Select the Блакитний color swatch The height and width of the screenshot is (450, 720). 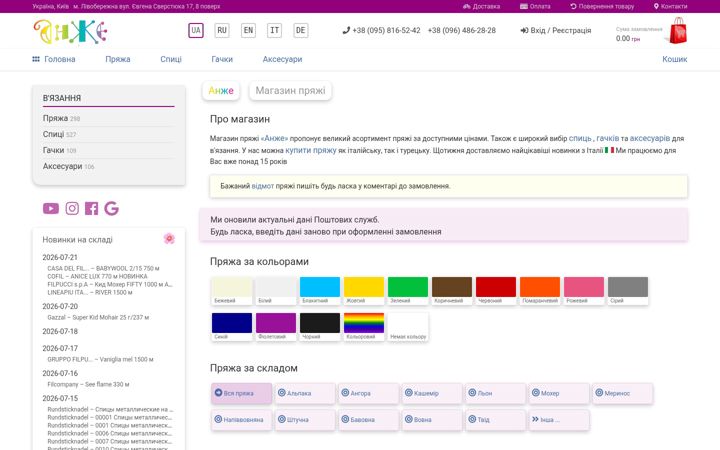320,291
